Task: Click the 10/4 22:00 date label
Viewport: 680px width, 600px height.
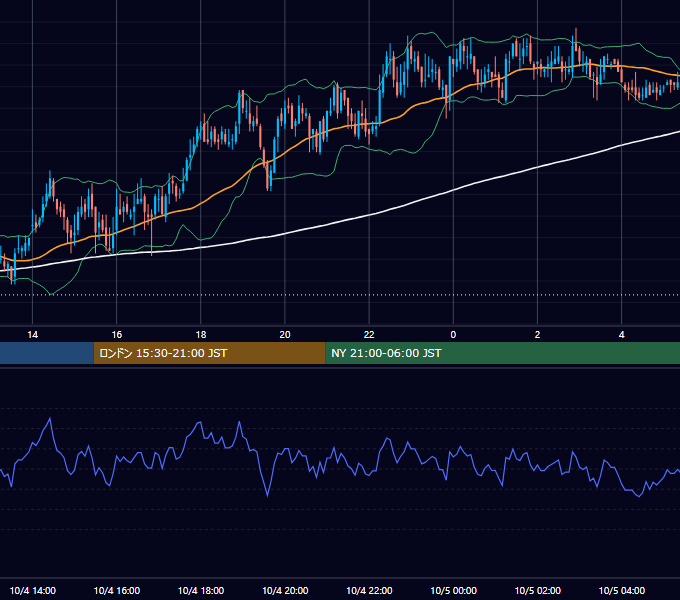Action: coord(369,590)
